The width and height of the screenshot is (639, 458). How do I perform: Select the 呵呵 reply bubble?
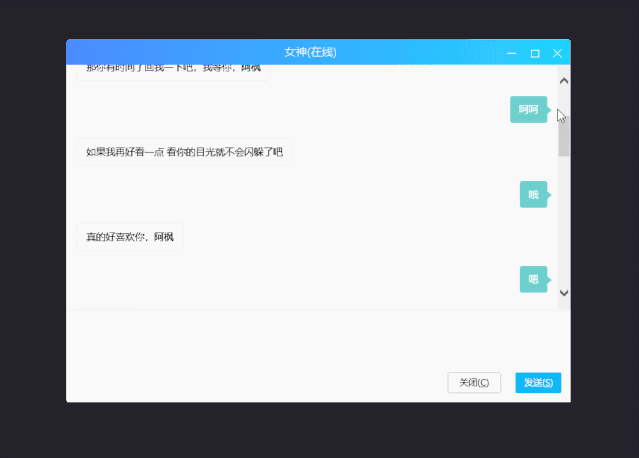[529, 110]
